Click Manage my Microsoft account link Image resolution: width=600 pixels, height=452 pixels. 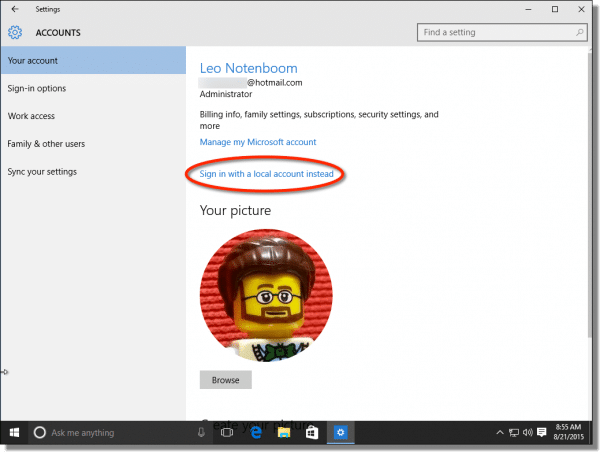tap(258, 142)
